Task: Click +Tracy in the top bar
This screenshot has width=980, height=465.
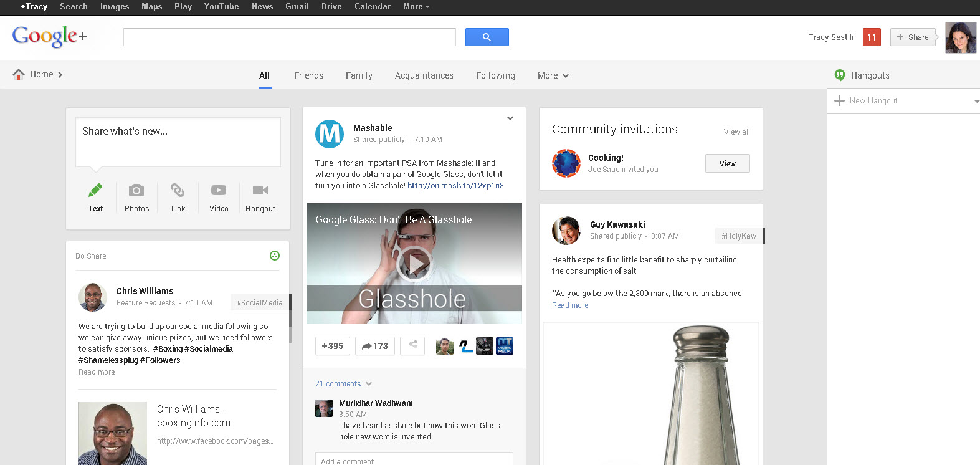Action: coord(34,6)
